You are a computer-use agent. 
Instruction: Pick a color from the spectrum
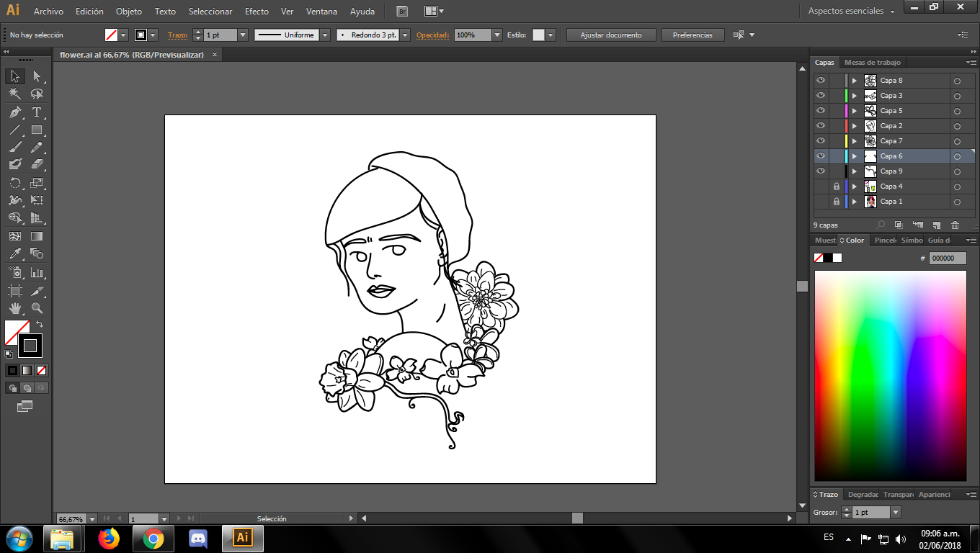[x=890, y=374]
